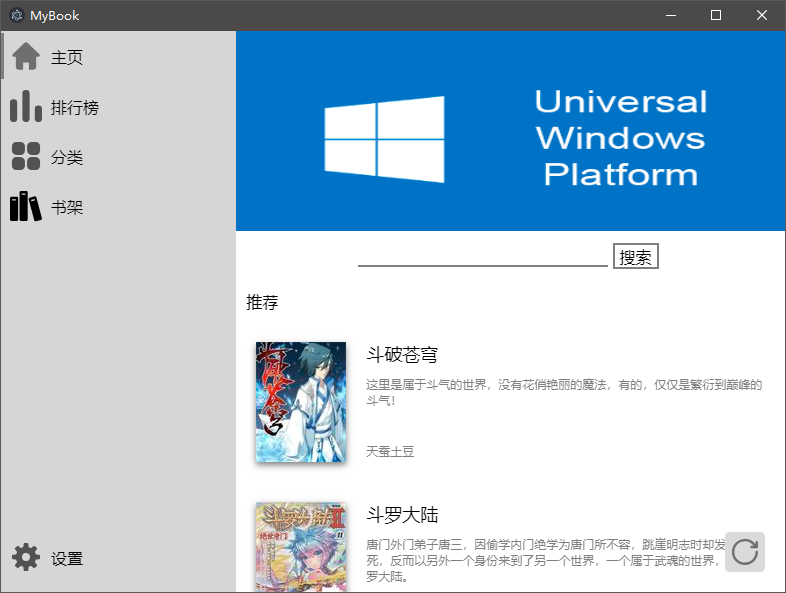Click the 斗罗大陆 description text
The width and height of the screenshot is (786, 593).
point(545,561)
